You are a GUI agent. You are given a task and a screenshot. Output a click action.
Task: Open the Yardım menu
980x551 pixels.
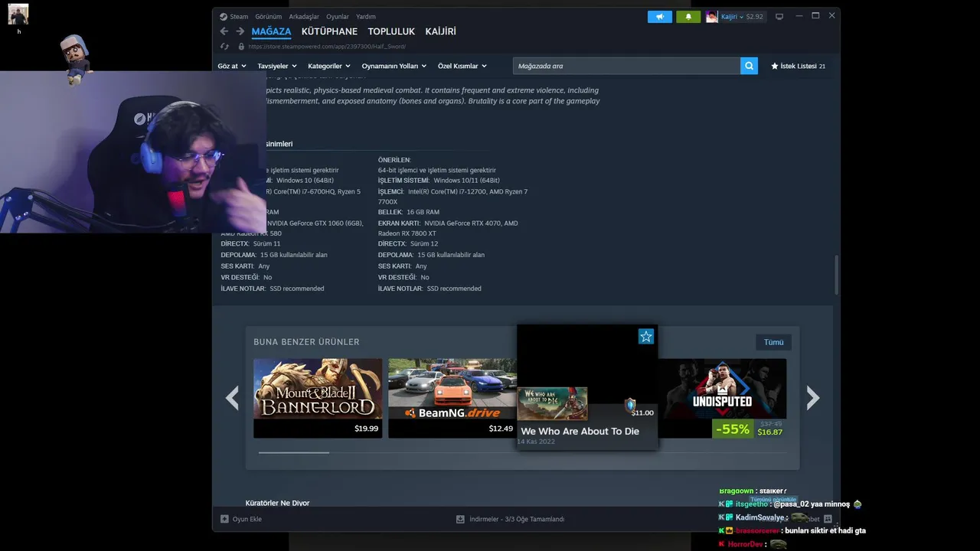click(x=366, y=16)
